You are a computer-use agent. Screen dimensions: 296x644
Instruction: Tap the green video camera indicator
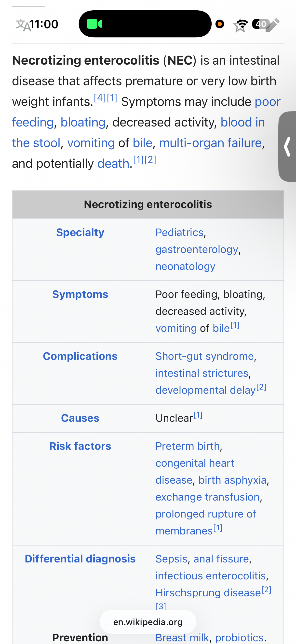click(94, 24)
